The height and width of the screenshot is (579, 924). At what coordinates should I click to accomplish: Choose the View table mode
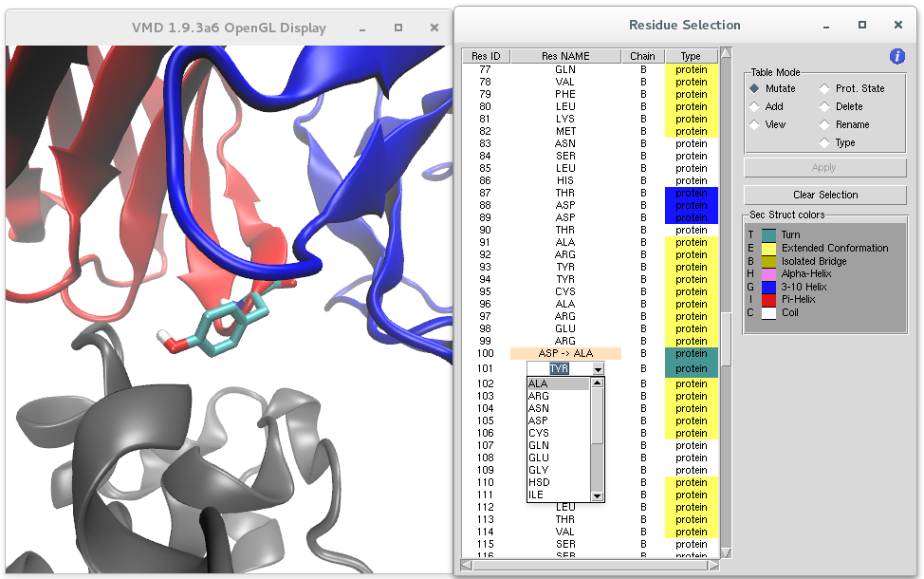pyautogui.click(x=755, y=124)
